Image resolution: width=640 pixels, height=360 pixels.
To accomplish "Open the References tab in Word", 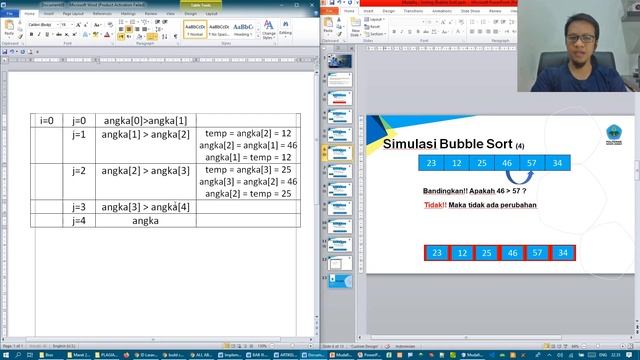I will pos(102,13).
